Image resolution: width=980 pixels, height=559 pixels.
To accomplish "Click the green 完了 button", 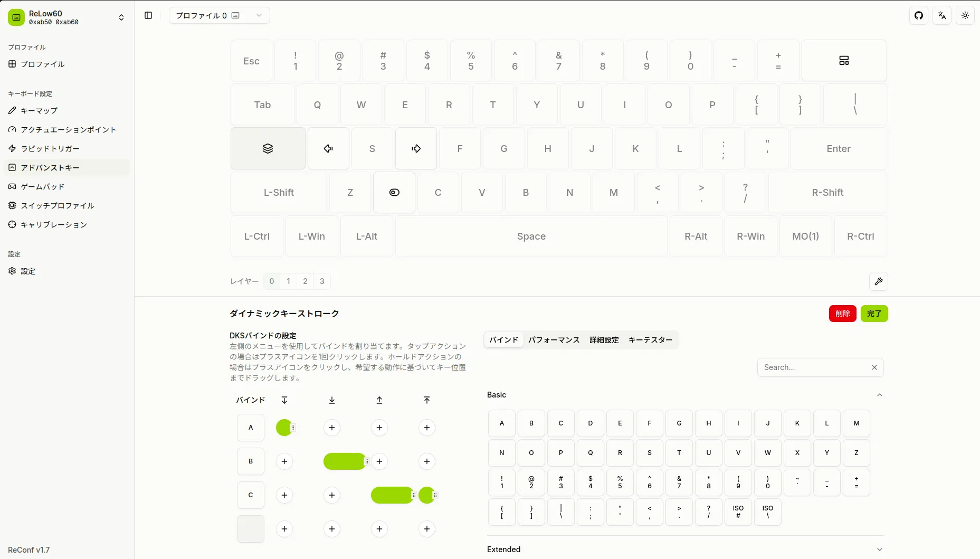I will coord(874,314).
